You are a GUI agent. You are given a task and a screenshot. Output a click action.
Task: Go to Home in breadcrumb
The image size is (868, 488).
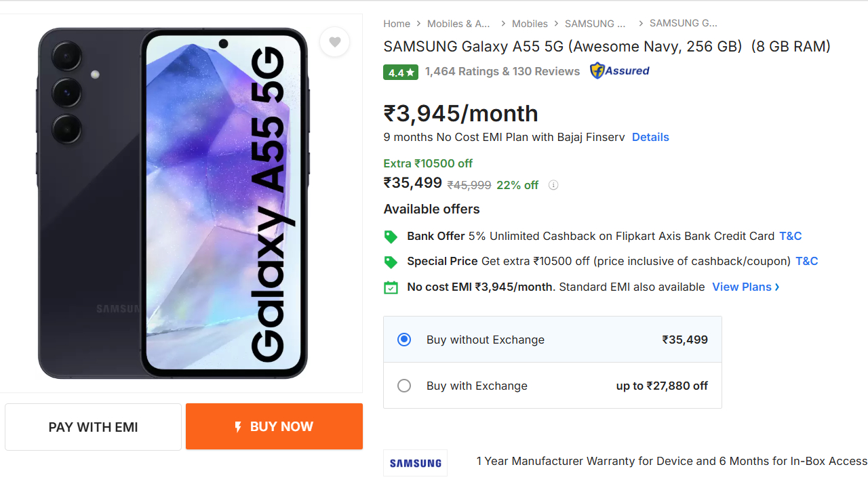point(397,24)
